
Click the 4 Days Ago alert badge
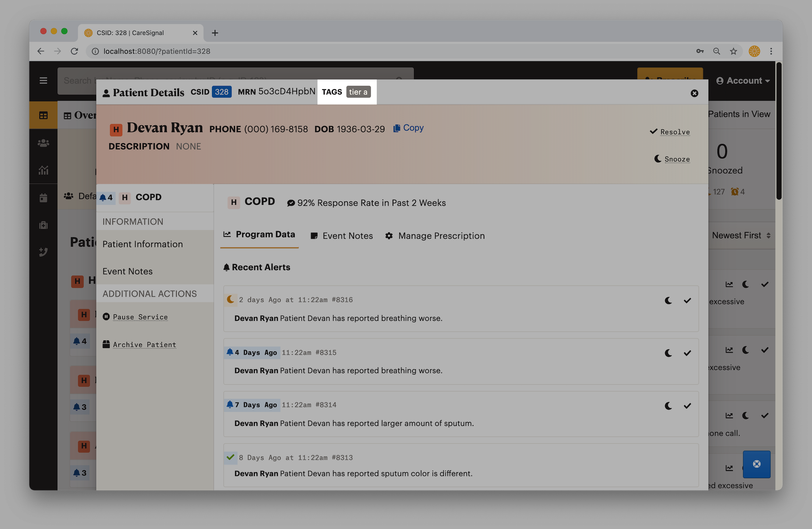pyautogui.click(x=252, y=353)
